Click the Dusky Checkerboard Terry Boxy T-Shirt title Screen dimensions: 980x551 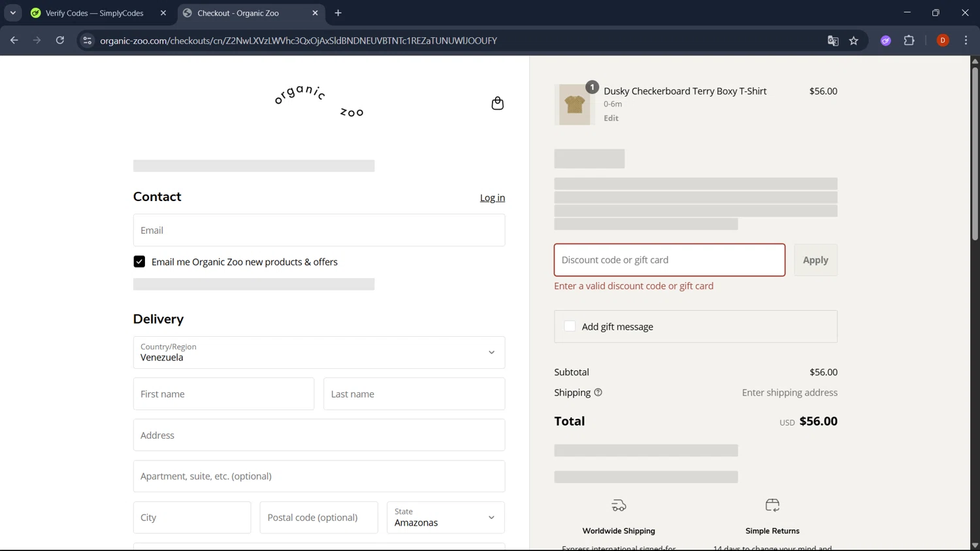[x=685, y=91]
